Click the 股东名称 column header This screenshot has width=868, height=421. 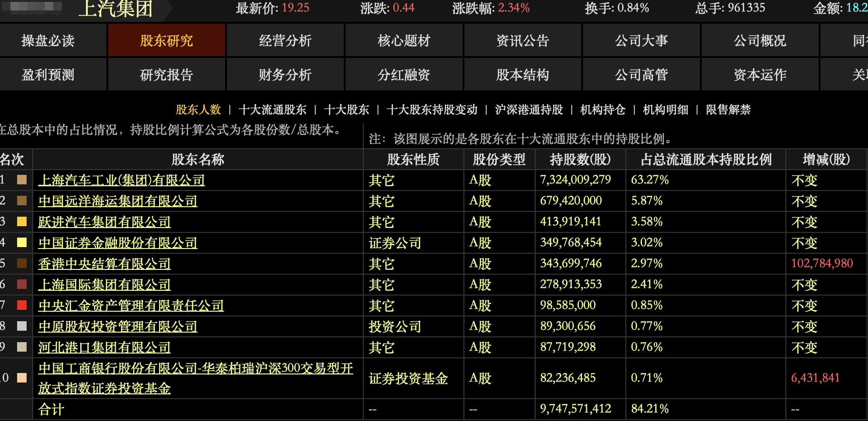click(x=198, y=160)
